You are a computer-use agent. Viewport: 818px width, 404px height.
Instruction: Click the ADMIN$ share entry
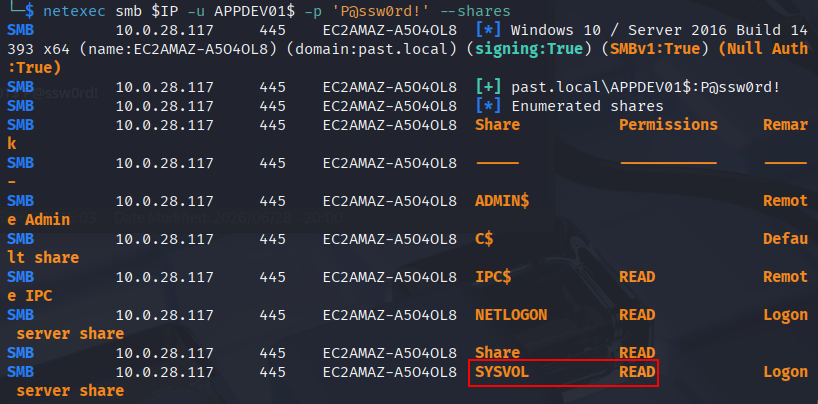pyautogui.click(x=502, y=201)
